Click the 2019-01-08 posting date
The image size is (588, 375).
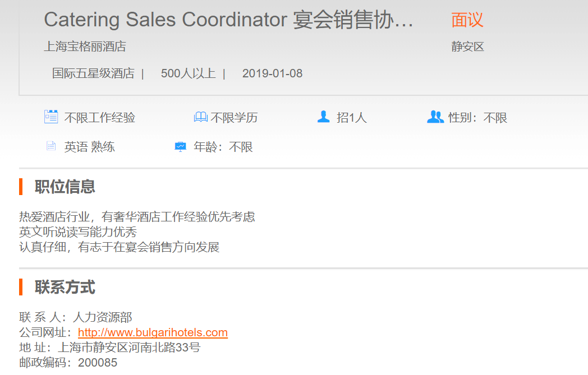(272, 73)
